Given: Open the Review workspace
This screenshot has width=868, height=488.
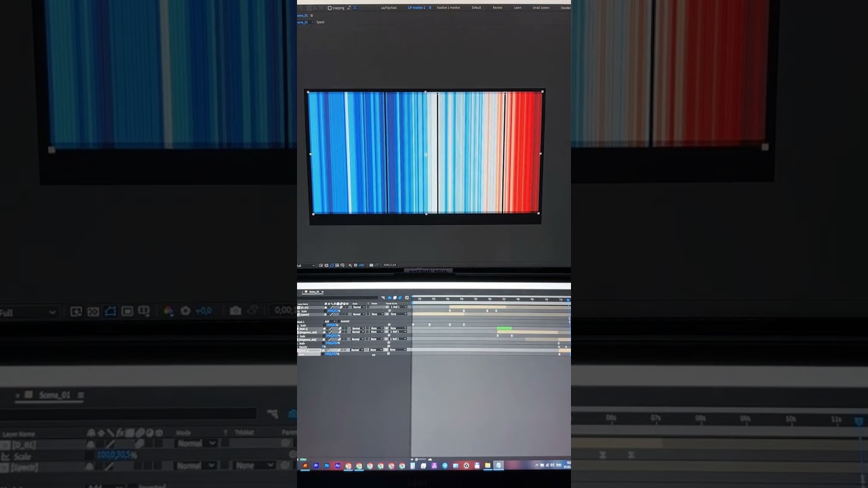Looking at the screenshot, I should click(497, 7).
